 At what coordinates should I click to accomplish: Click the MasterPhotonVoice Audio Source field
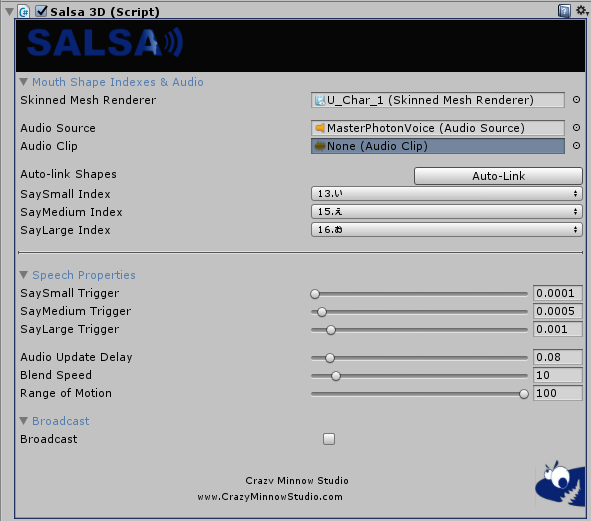438,128
